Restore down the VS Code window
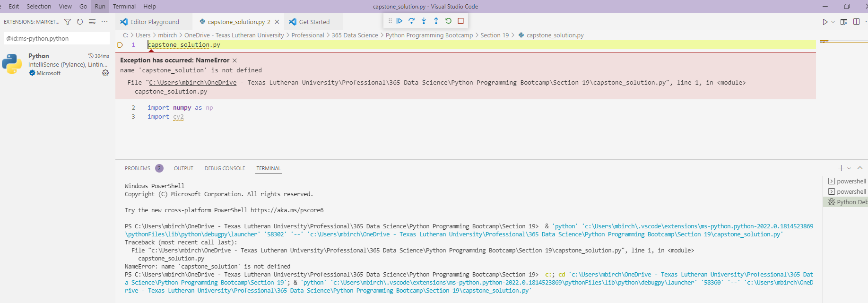The width and height of the screenshot is (868, 303). (847, 6)
